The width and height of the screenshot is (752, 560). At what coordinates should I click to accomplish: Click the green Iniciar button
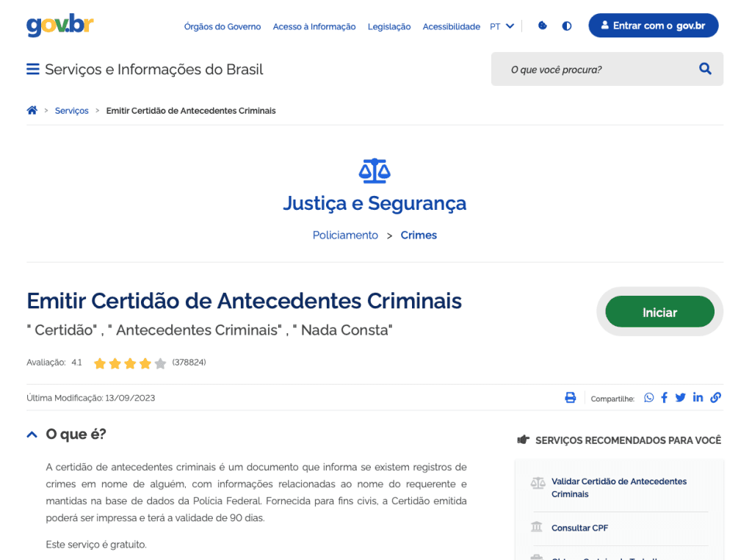point(660,312)
